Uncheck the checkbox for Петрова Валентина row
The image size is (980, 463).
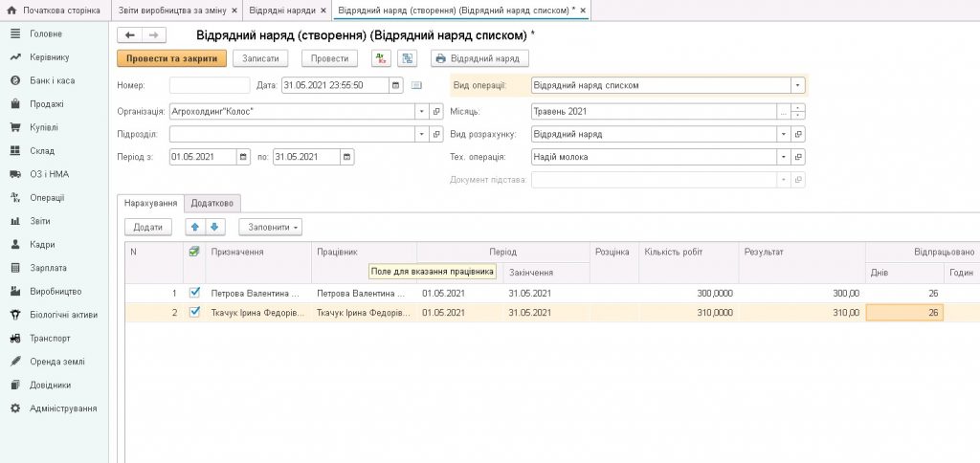point(195,293)
